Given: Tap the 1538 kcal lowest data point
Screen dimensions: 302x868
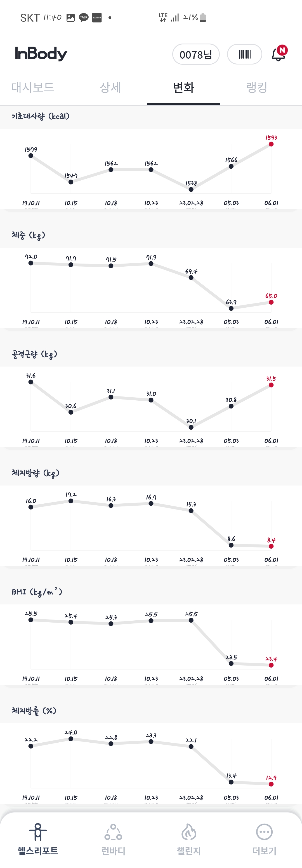Looking at the screenshot, I should click(191, 189).
